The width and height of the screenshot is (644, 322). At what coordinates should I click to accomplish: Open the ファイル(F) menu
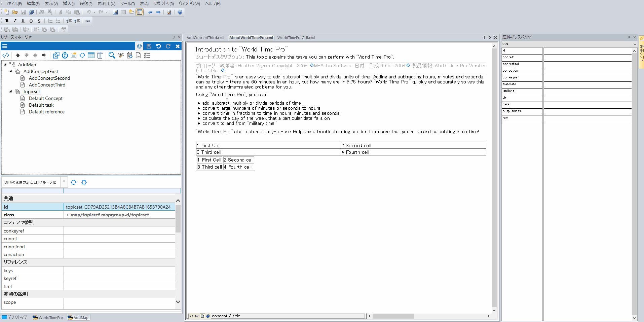[x=13, y=4]
